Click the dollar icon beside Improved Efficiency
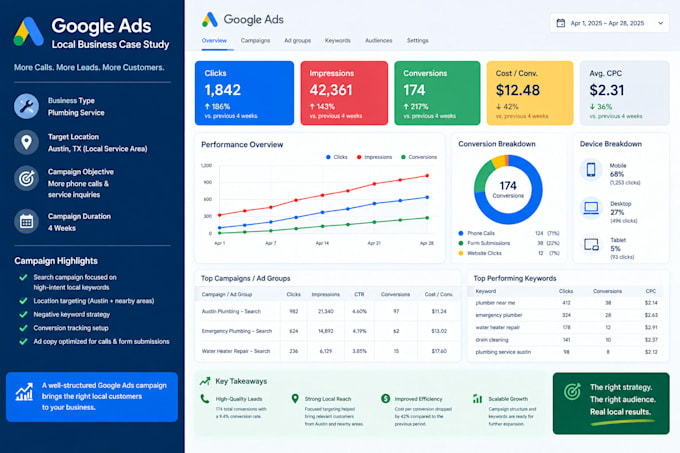Screen dimensions: 680x453 [x=385, y=398]
